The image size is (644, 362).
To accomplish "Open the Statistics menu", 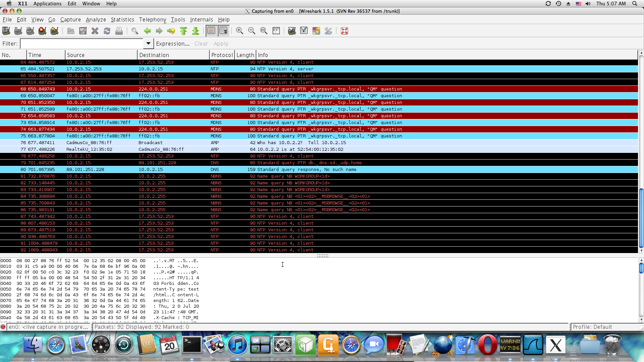I will (x=122, y=19).
